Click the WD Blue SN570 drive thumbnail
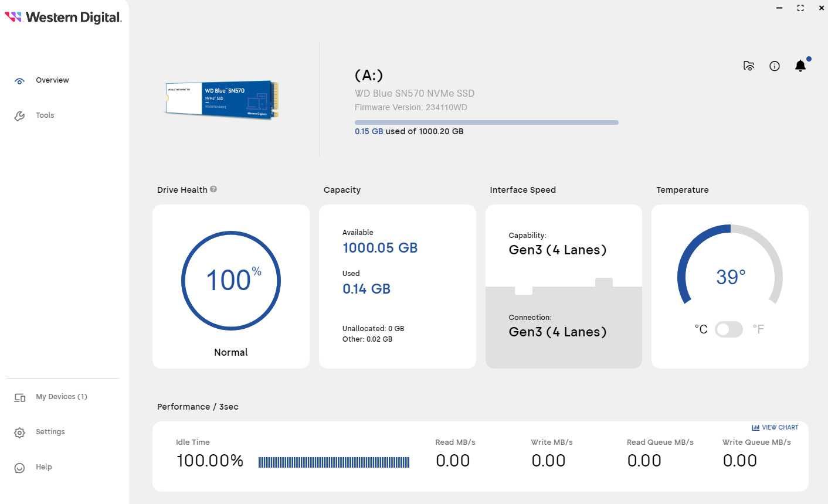 [222, 100]
